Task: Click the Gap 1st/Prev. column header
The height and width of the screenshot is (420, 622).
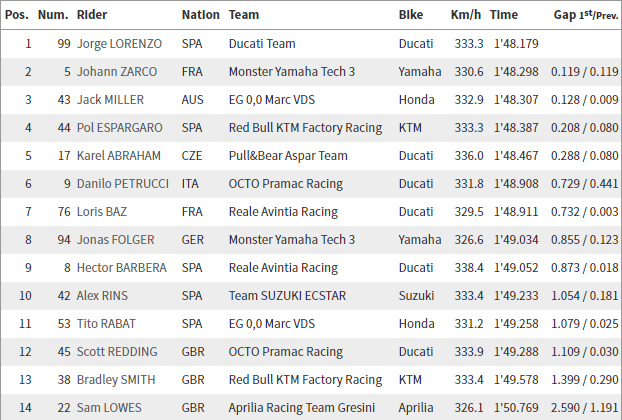Action: click(586, 15)
